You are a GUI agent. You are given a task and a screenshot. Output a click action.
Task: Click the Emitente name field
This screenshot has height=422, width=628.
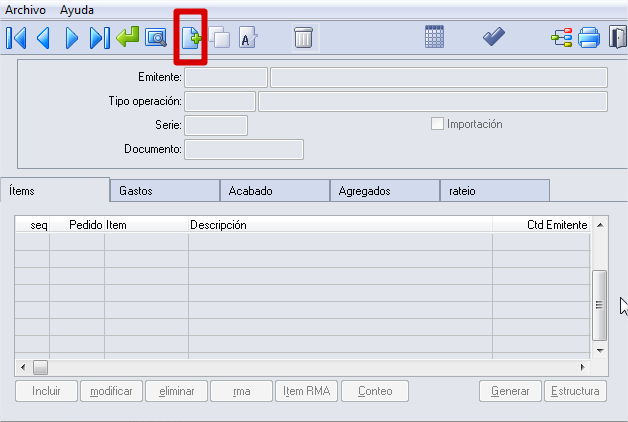tap(439, 77)
